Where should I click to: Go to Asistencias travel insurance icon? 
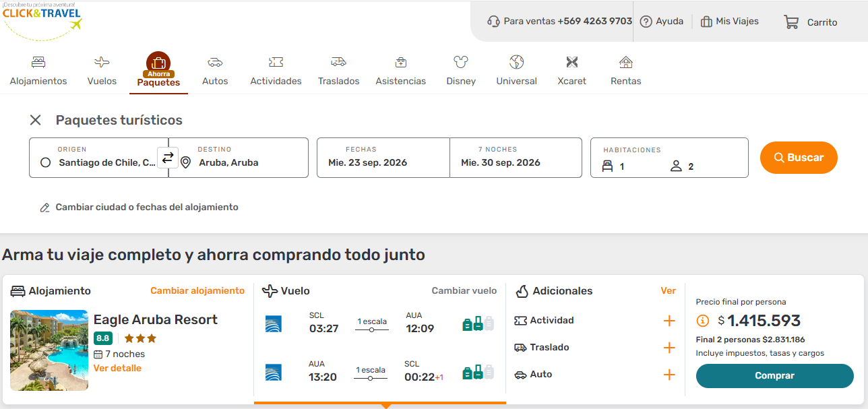(400, 63)
